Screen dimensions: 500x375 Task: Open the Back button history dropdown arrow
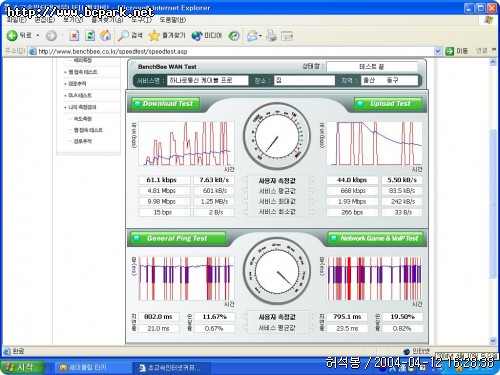click(x=38, y=35)
